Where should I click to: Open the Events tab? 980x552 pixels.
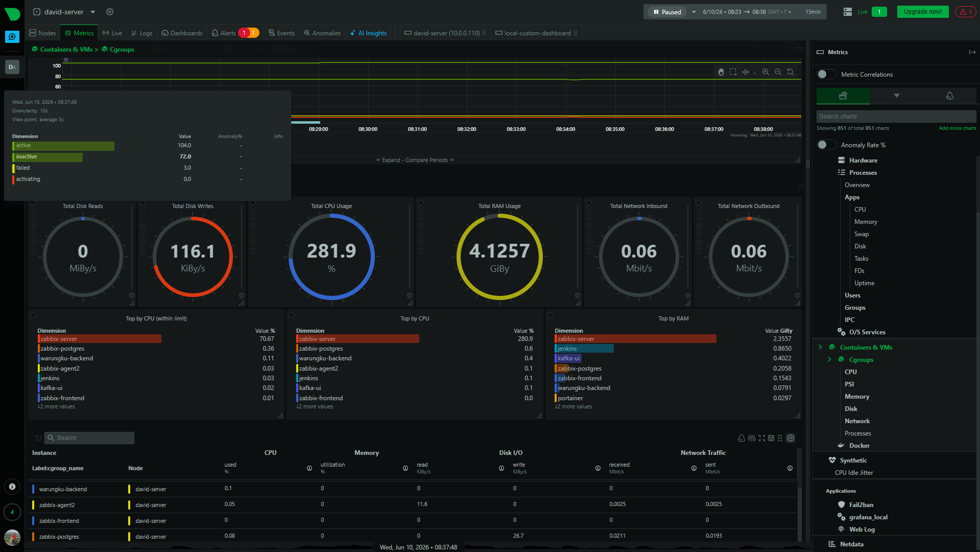point(281,33)
